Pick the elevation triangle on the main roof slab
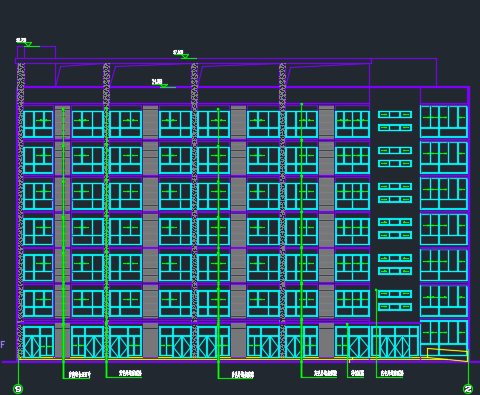480x395 pixels. click(185, 56)
